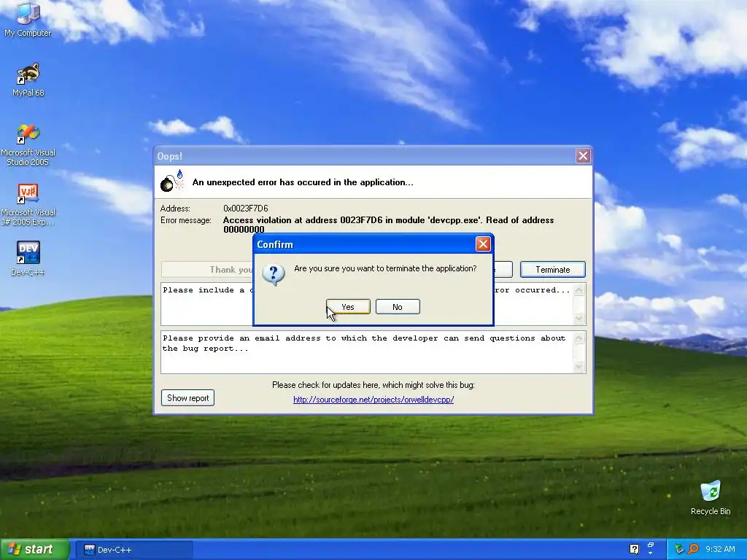
Task: Click the Terminate button in Oops window
Action: (553, 270)
